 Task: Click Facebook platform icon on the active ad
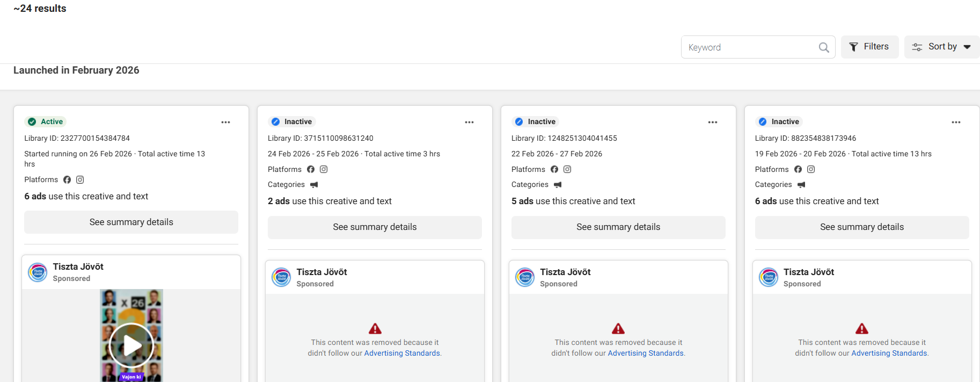pos(67,179)
